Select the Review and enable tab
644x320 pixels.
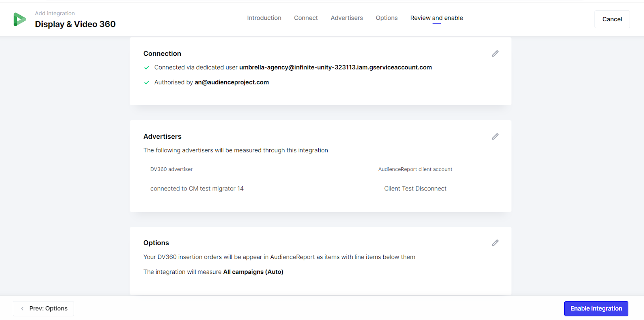click(437, 18)
